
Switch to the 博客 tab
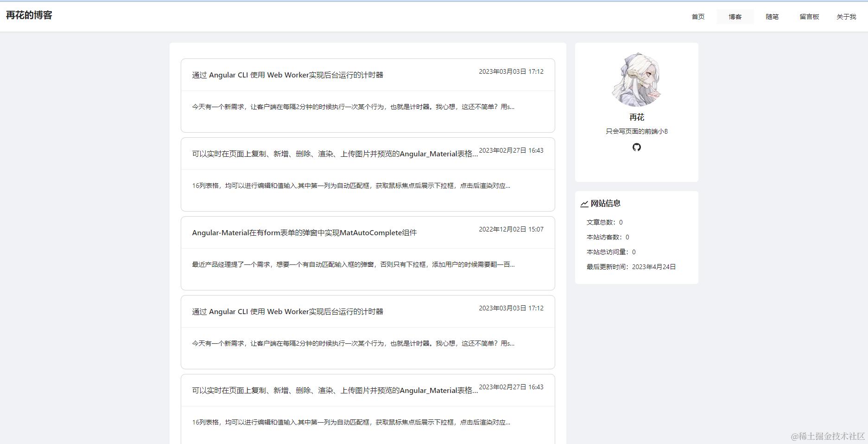point(735,16)
